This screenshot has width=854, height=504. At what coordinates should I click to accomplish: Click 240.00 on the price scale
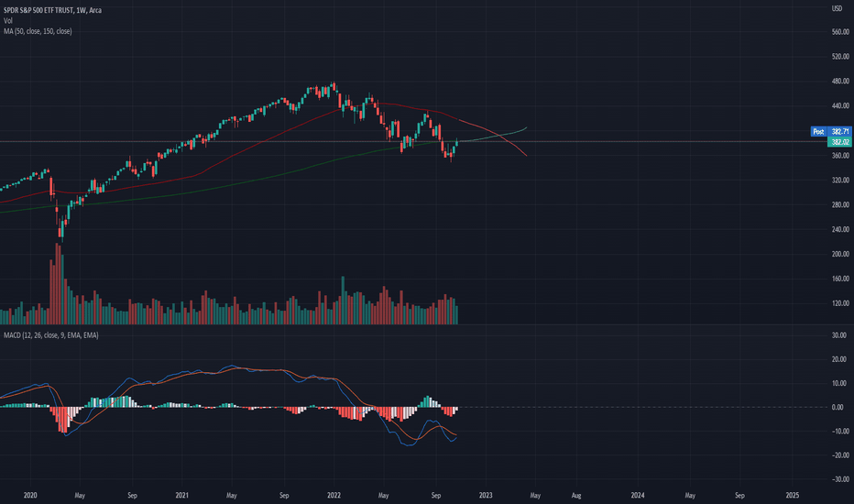pyautogui.click(x=840, y=229)
